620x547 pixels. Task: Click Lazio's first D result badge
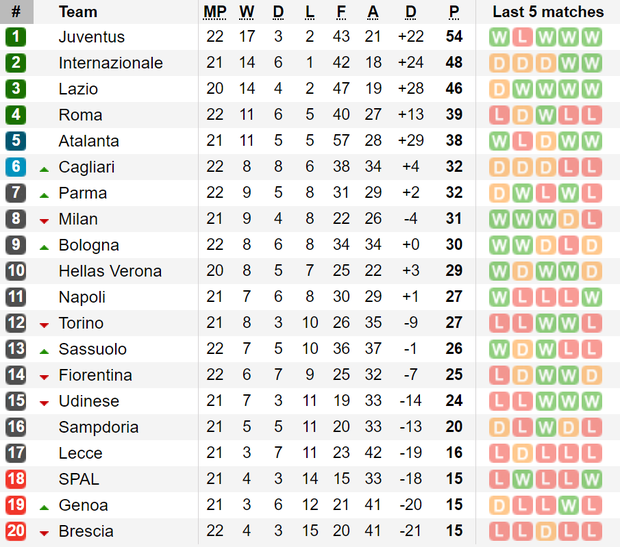[499, 89]
